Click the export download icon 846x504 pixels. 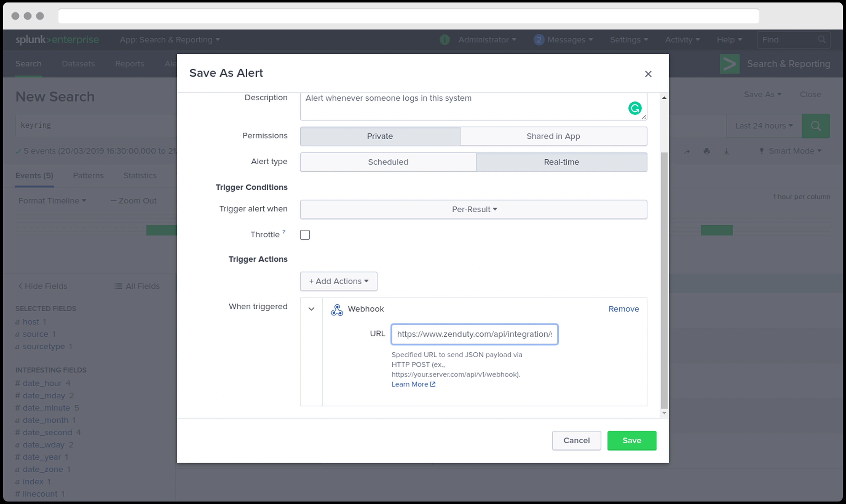coord(726,151)
